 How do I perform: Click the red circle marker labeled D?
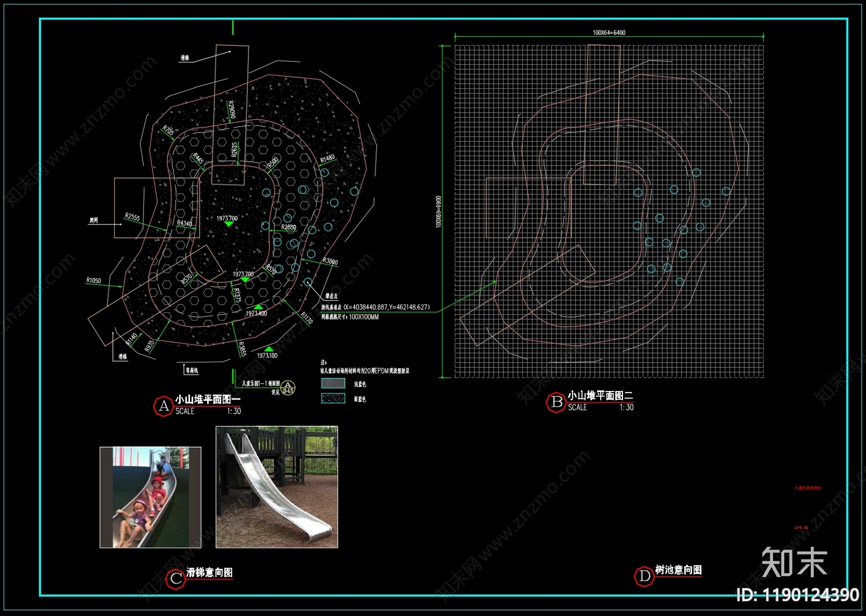pyautogui.click(x=644, y=576)
